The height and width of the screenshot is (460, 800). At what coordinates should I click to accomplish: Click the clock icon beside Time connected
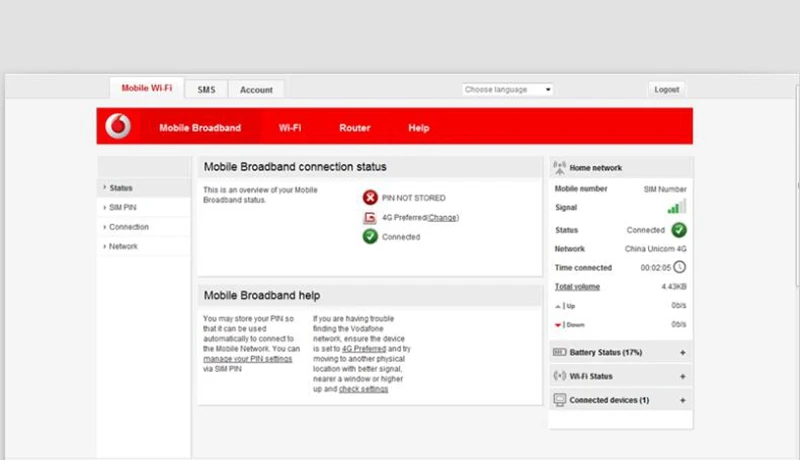pos(680,267)
